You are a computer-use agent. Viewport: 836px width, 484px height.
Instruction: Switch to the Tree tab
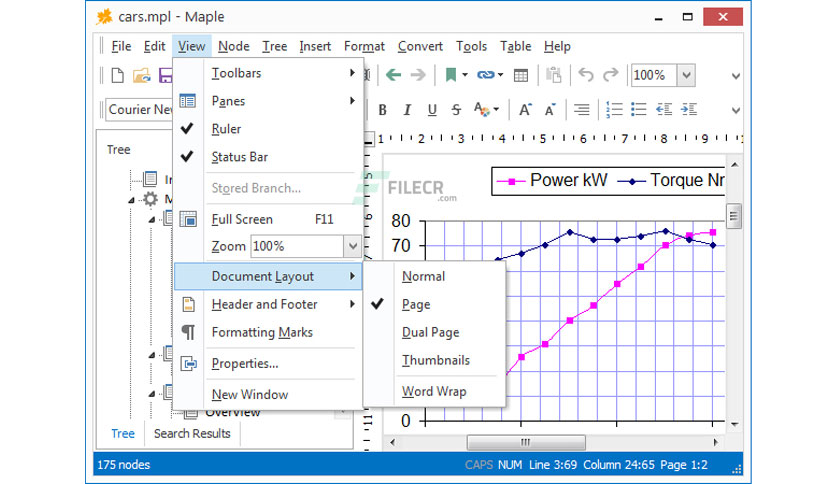pos(123,433)
